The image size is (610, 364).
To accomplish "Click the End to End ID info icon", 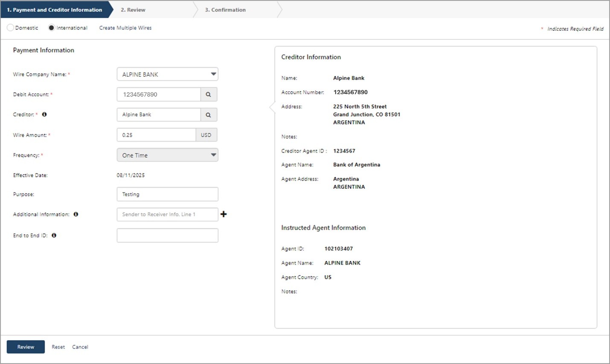I will 54,235.
